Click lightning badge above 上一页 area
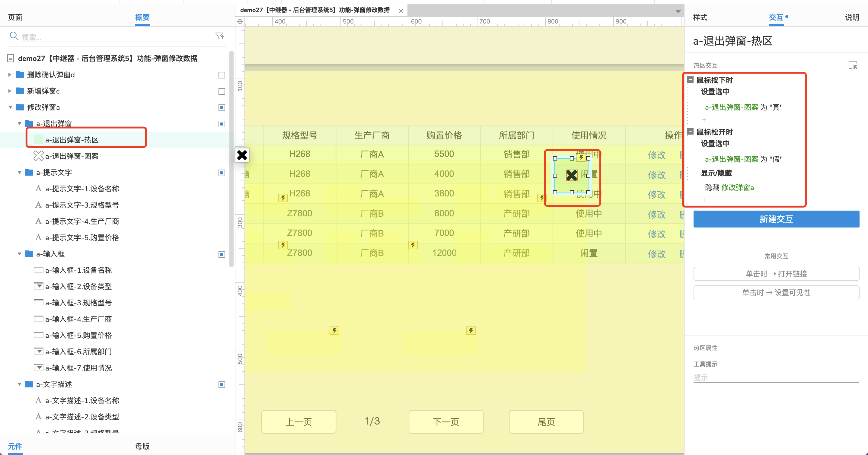The image size is (868, 455). (334, 330)
